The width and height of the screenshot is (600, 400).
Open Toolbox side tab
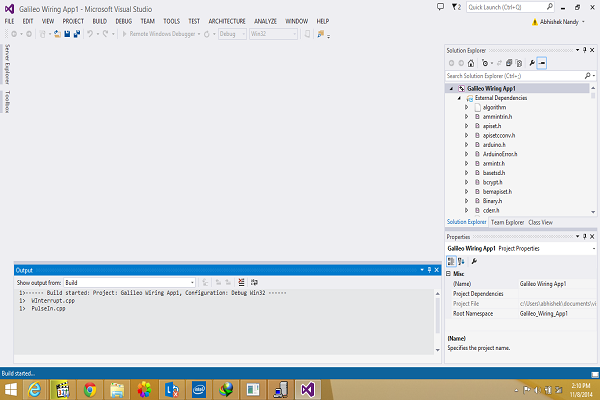[7, 102]
